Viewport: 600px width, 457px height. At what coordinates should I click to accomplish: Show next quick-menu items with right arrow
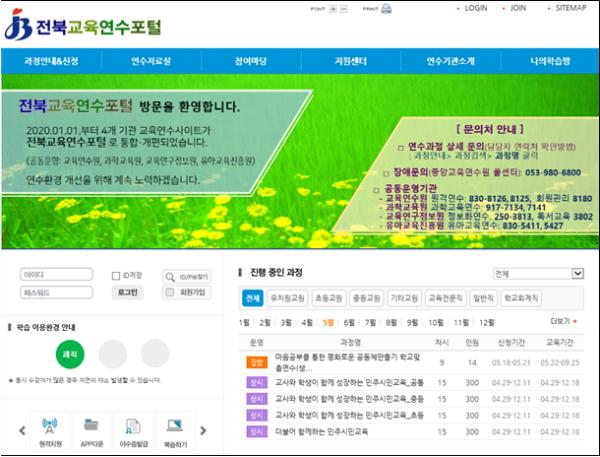[203, 430]
